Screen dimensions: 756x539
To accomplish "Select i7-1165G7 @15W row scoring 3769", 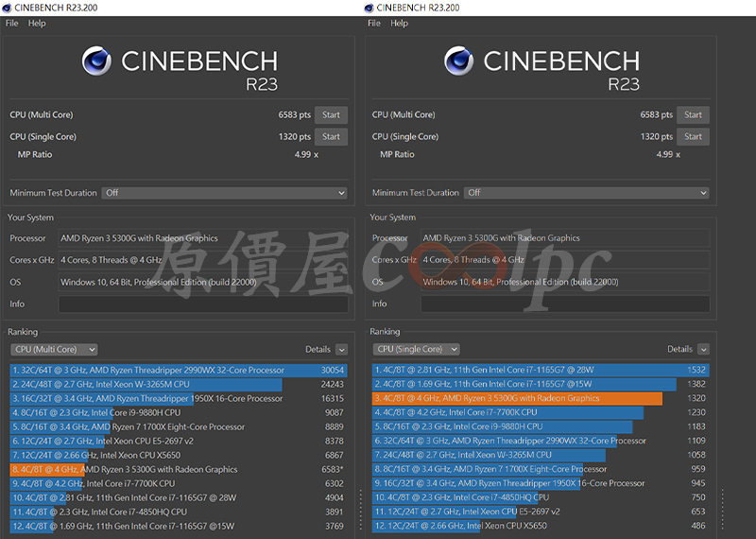I will coord(179,526).
